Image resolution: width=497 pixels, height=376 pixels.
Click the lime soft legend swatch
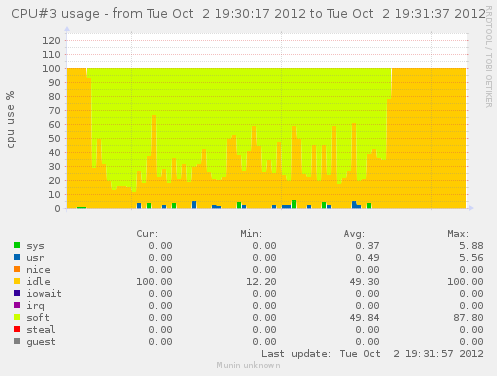(x=17, y=317)
